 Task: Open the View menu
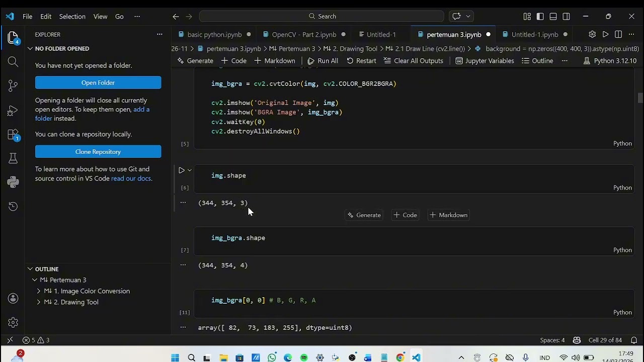coord(100,17)
